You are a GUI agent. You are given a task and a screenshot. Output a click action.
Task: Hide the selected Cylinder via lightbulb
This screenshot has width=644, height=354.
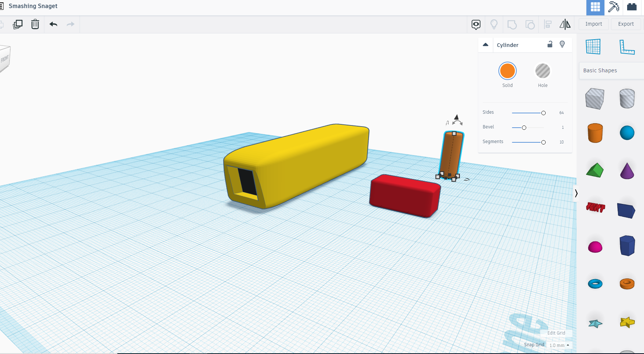pyautogui.click(x=562, y=44)
